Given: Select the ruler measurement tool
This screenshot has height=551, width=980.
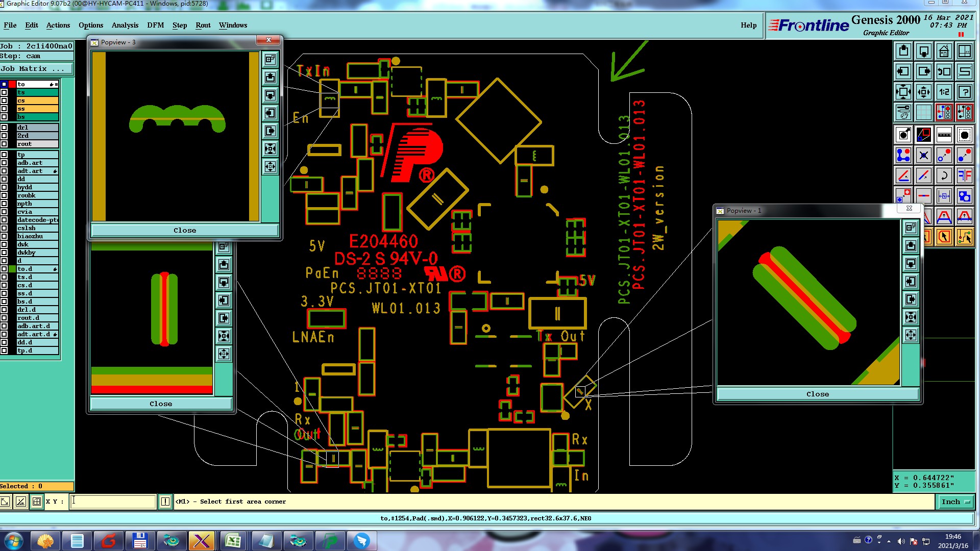Looking at the screenshot, I should coord(944,135).
